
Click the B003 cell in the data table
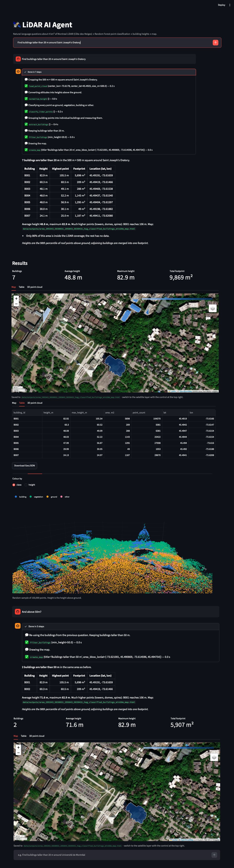[27, 431]
